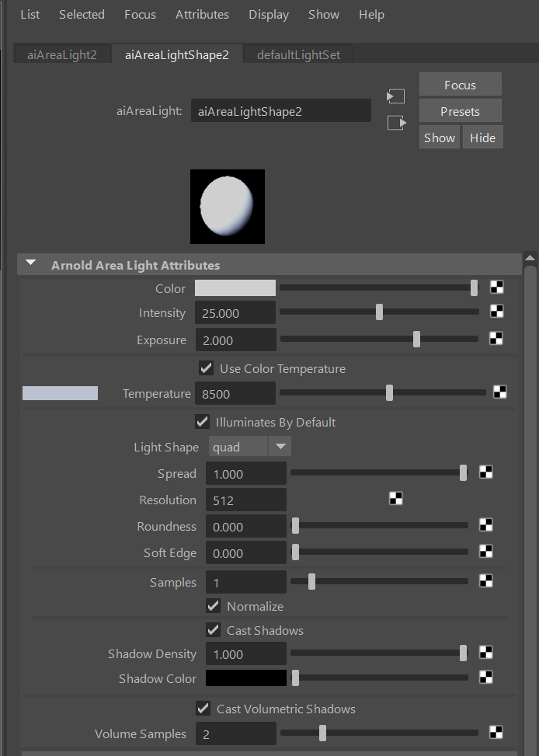The width and height of the screenshot is (539, 756).
Task: Click Resolution attribute checker map button
Action: point(396,498)
